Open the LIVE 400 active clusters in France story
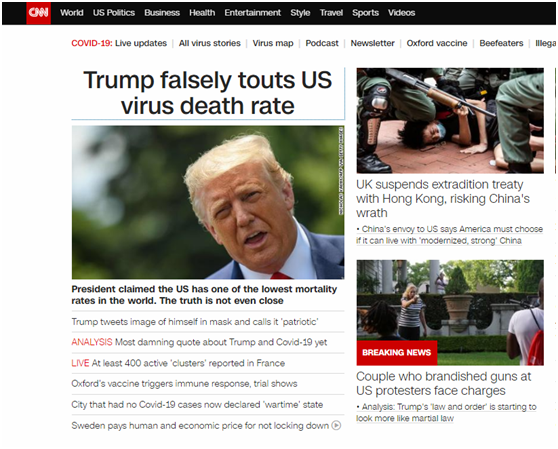 click(x=178, y=363)
